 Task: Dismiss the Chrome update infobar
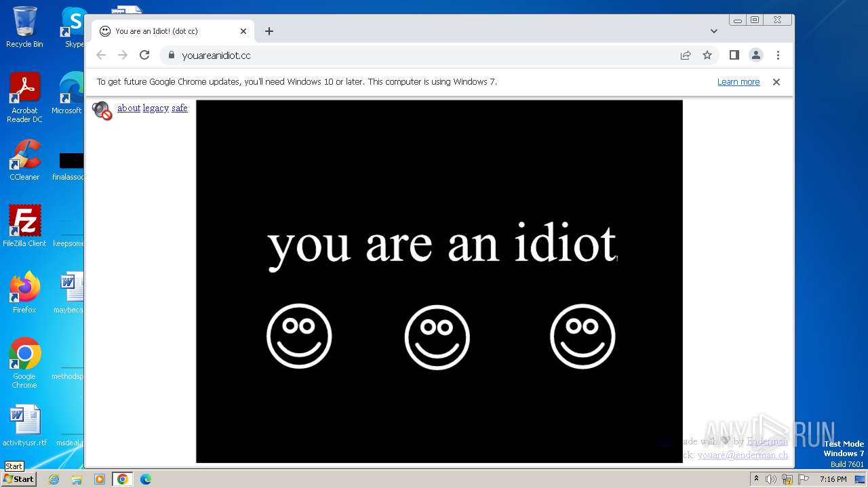(776, 82)
